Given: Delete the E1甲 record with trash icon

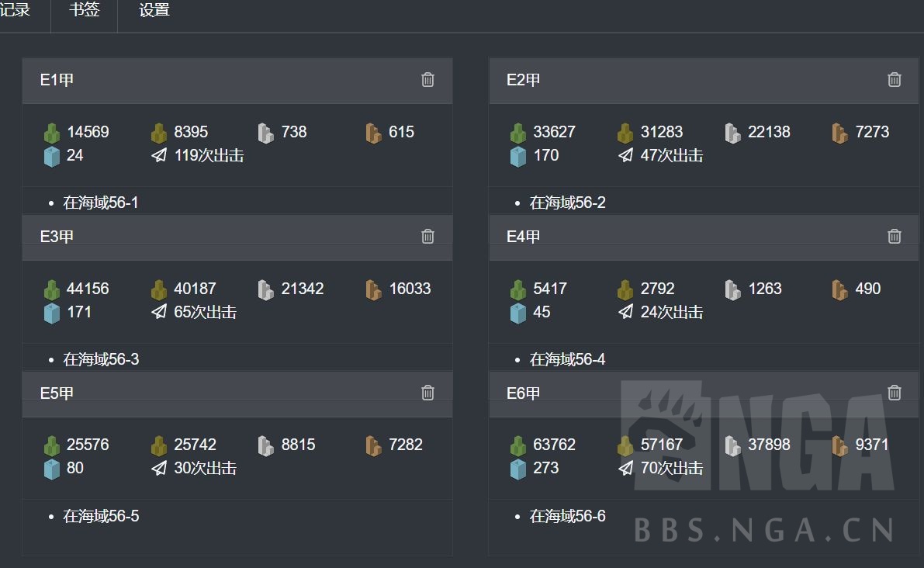Looking at the screenshot, I should coord(427,80).
